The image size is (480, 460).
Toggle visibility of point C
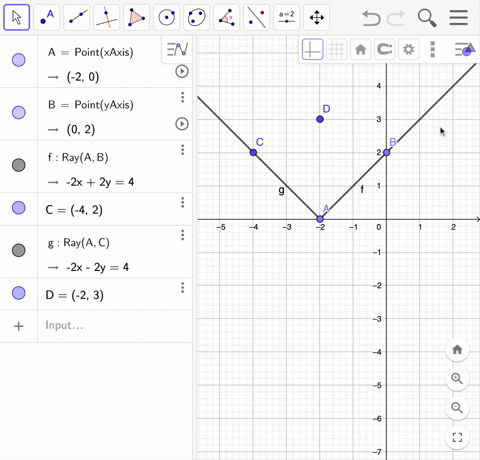click(x=19, y=208)
